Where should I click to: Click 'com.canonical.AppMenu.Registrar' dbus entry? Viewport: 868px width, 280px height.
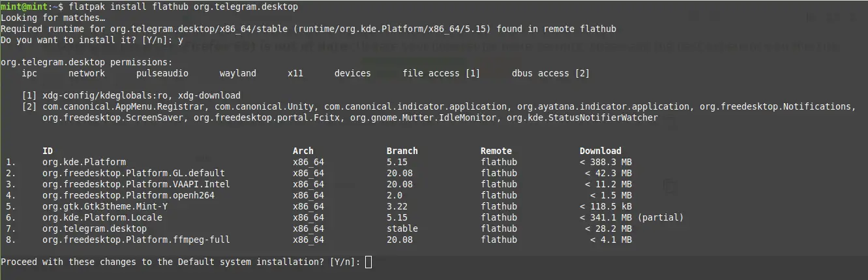tap(123, 106)
